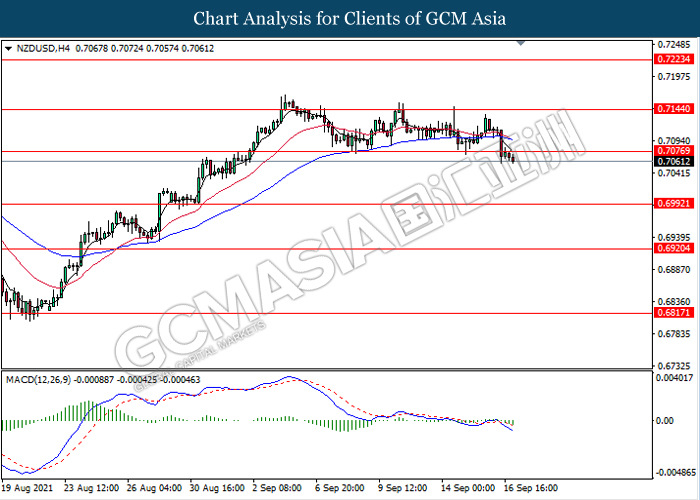Click the 16 Sep 16:00 date label
This screenshot has width=700, height=500.
[x=531, y=488]
